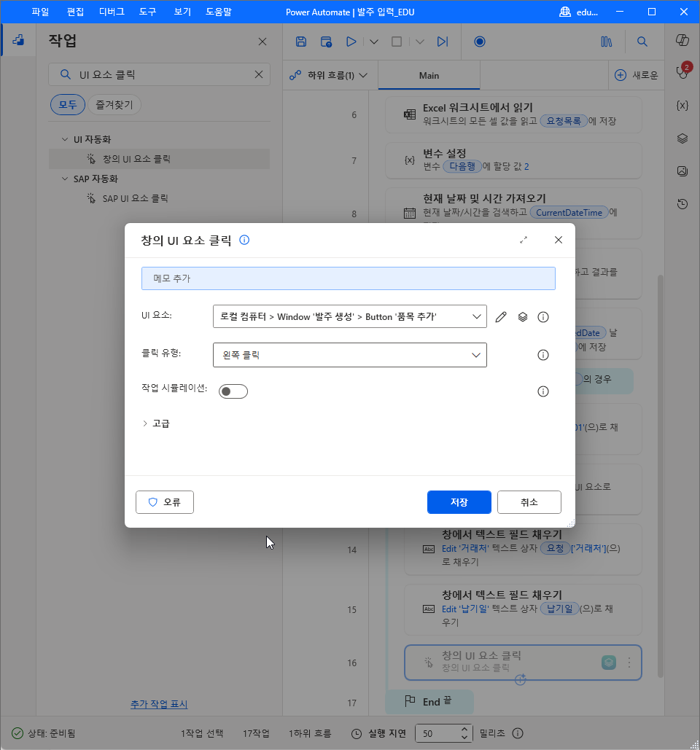Click the Copilot add action icon below step 16
Image resolution: width=700 pixels, height=750 pixels.
tap(520, 679)
